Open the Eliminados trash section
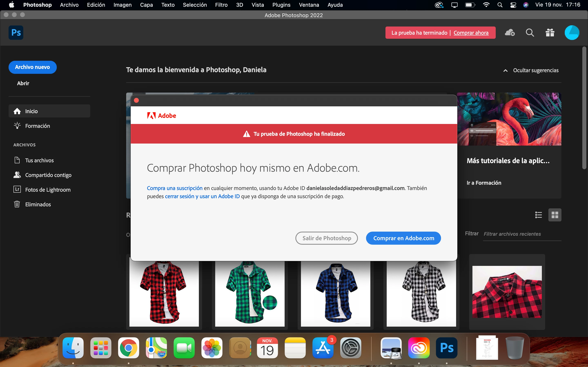The height and width of the screenshot is (367, 588). pos(38,204)
